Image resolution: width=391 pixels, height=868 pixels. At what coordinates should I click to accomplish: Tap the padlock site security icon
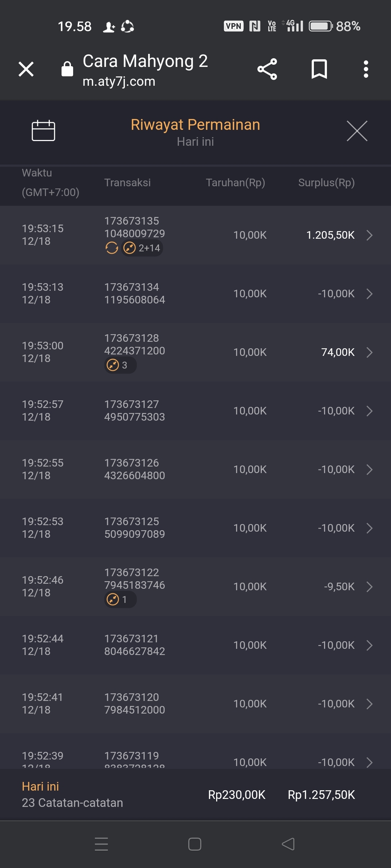point(67,69)
